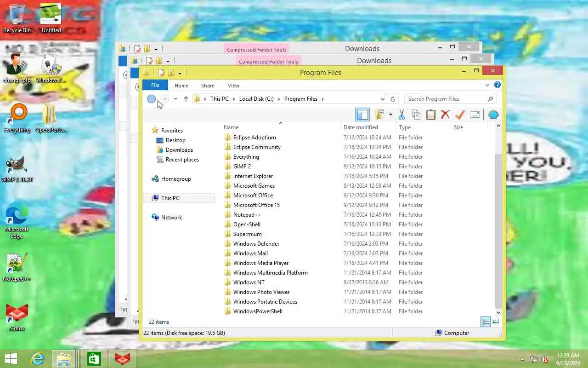Click New Folder icon in Program Files title bar
This screenshot has width=588, height=368.
(x=171, y=73)
